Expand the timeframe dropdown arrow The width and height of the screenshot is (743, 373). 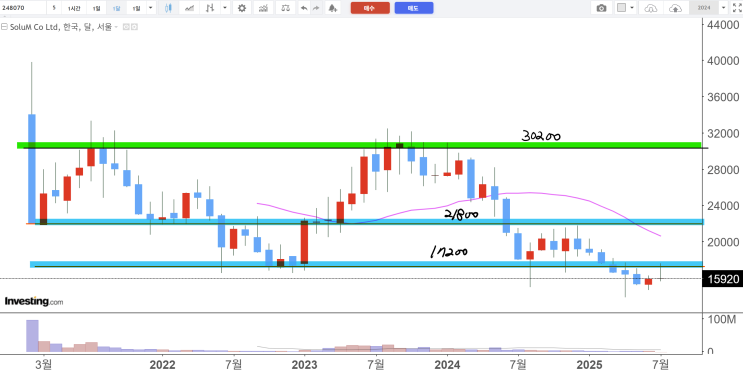pos(151,8)
